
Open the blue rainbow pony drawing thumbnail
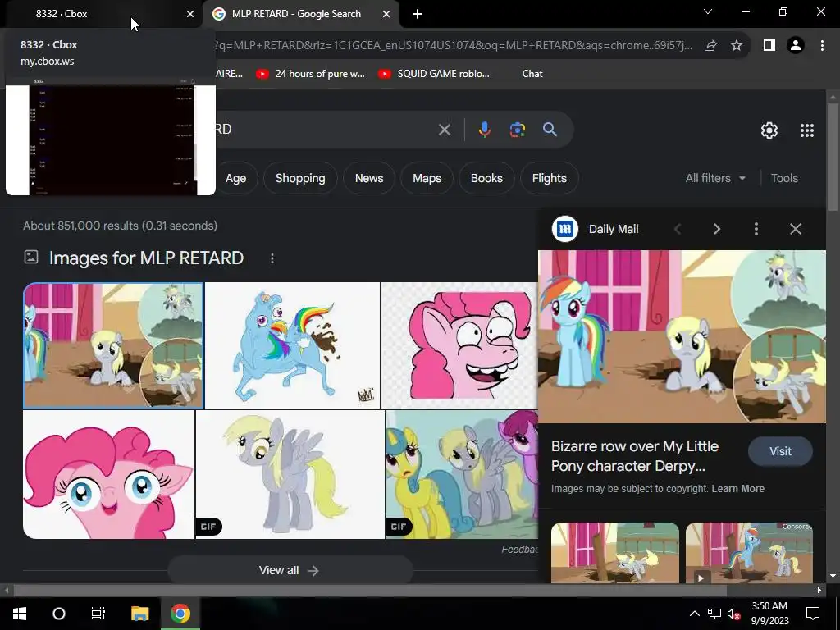[x=292, y=345]
